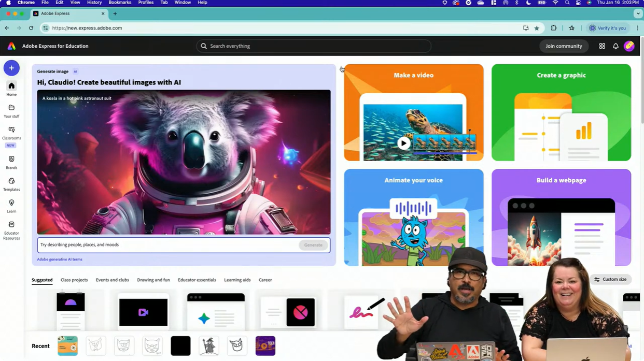Open notifications with the bell icon
Viewport: 644px width, 361px height.
[615, 46]
